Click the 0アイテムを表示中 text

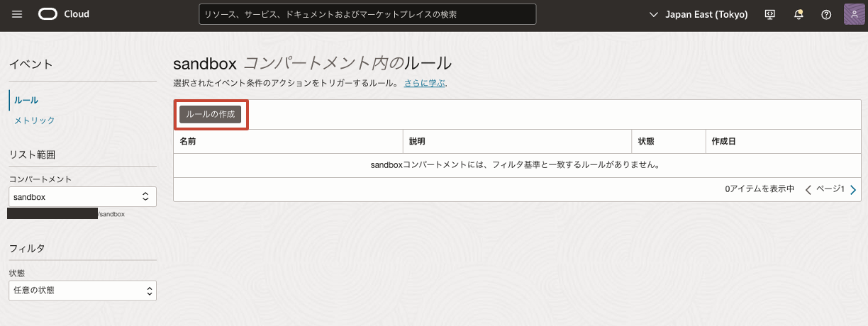click(759, 189)
